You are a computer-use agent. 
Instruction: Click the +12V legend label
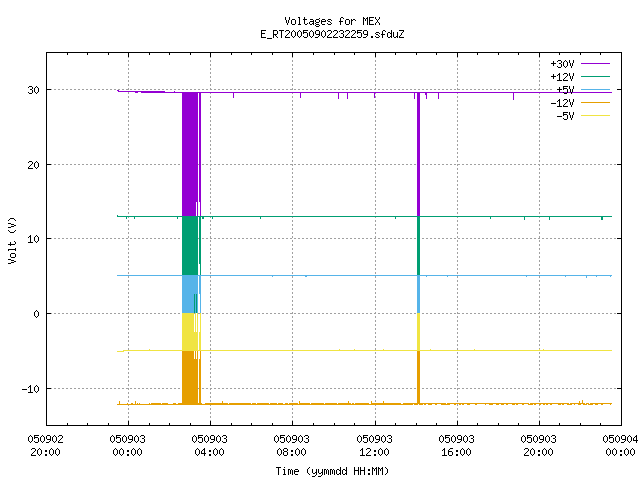[562, 77]
